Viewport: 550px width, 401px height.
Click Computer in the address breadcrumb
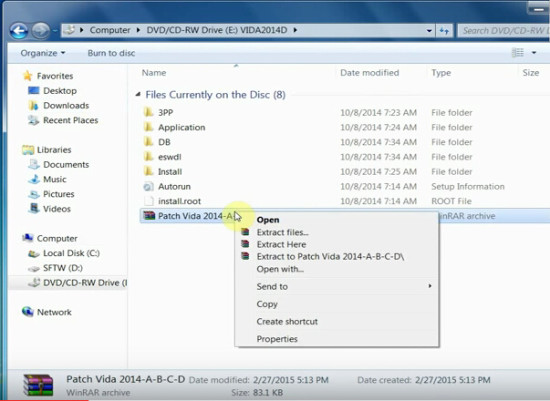110,30
